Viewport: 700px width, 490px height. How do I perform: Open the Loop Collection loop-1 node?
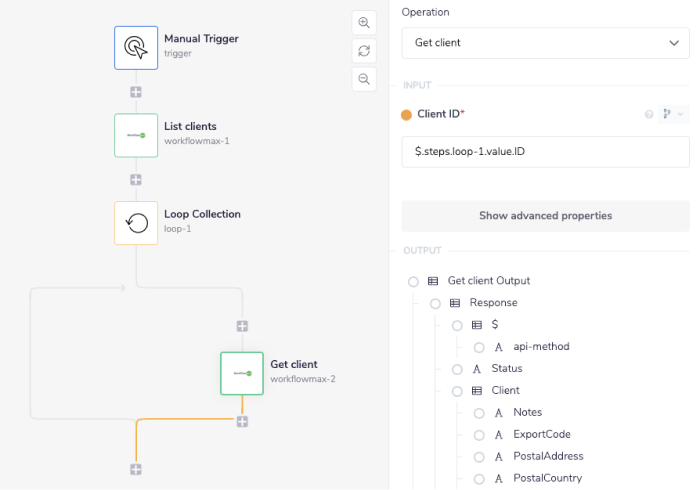(x=135, y=222)
